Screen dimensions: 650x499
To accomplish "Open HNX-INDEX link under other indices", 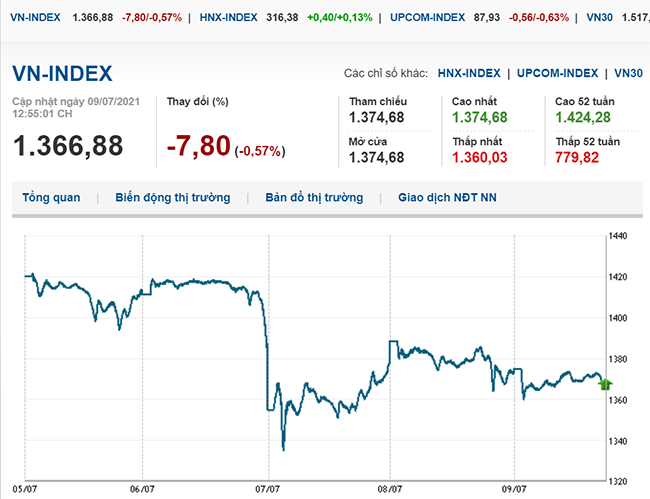I will pos(471,73).
